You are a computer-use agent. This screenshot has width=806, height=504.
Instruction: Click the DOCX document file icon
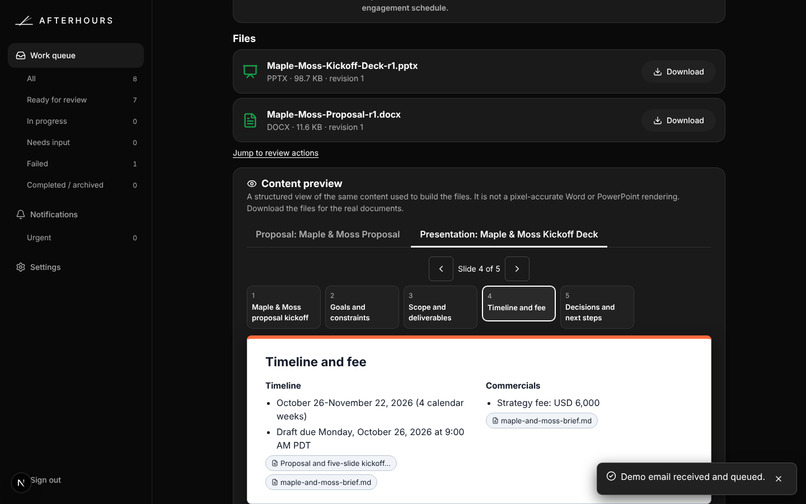coord(250,120)
